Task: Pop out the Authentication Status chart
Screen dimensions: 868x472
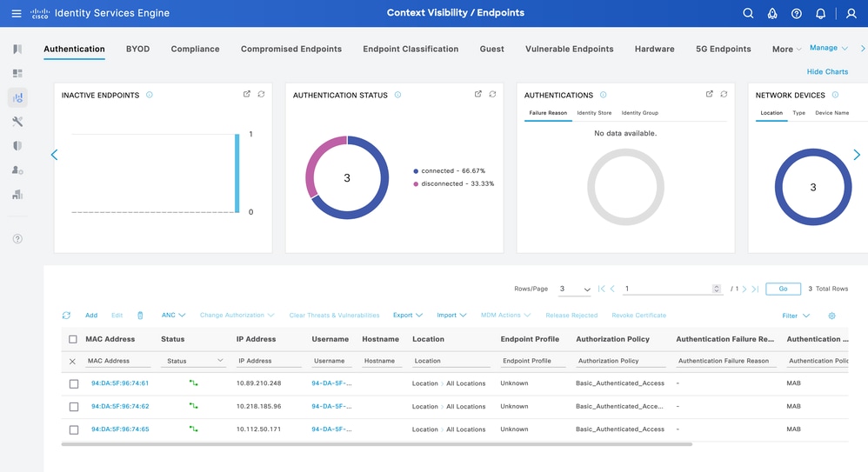Action: click(478, 94)
